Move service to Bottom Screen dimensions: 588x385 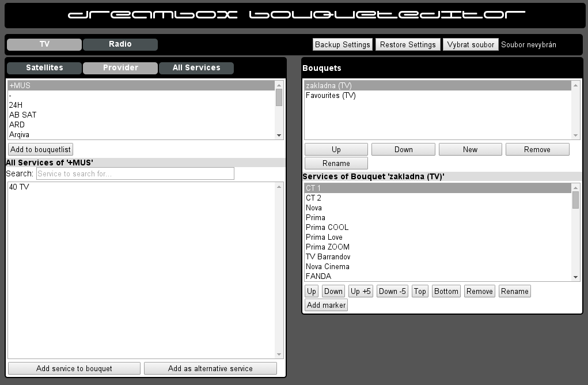[x=446, y=291]
